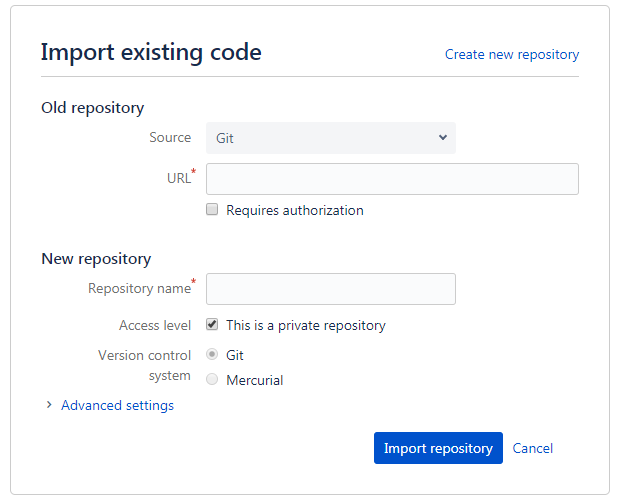
Task: Click the 'URL' field label
Action: pyautogui.click(x=179, y=178)
